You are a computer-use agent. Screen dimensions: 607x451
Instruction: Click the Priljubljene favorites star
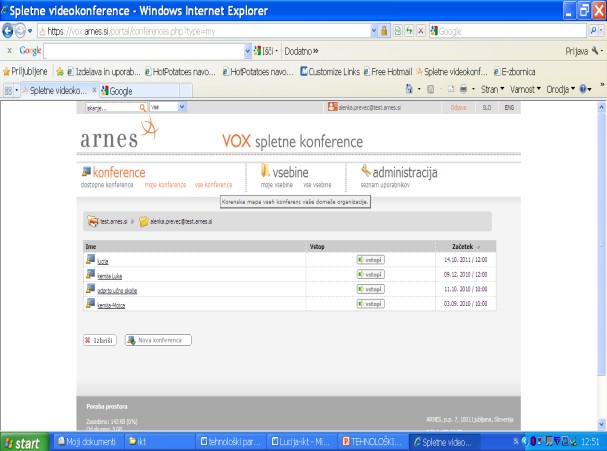coord(8,72)
